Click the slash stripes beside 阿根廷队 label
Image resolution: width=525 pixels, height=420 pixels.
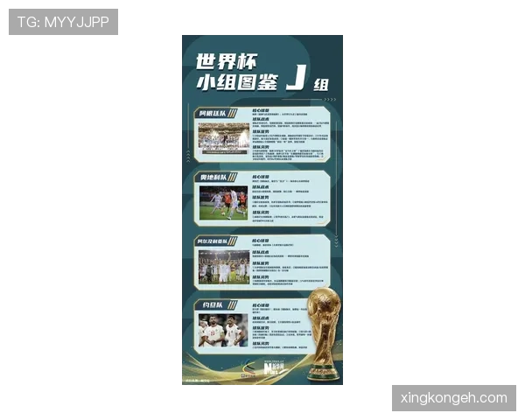(233, 113)
